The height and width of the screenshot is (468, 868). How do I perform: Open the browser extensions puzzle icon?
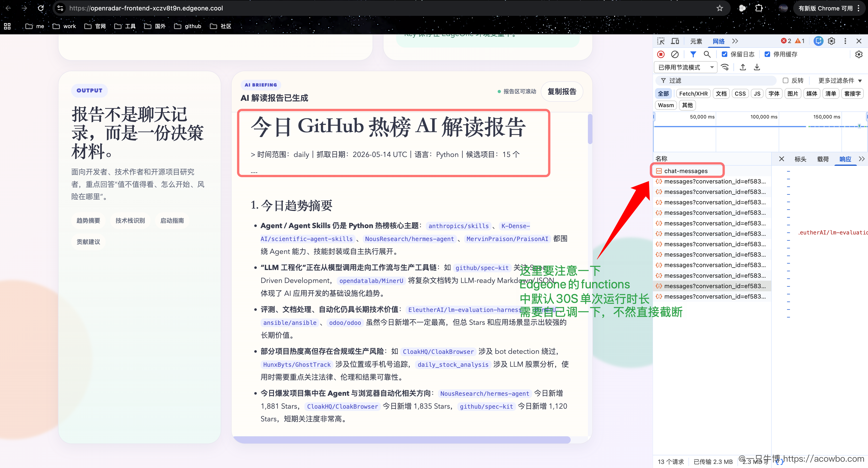pyautogui.click(x=759, y=8)
